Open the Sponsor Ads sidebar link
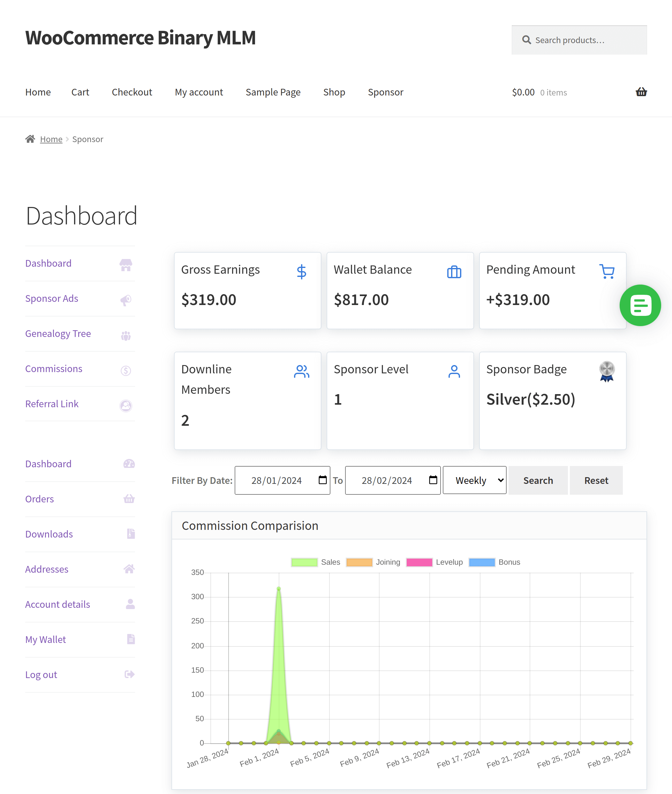Screen dimensions: 672x794 52,298
